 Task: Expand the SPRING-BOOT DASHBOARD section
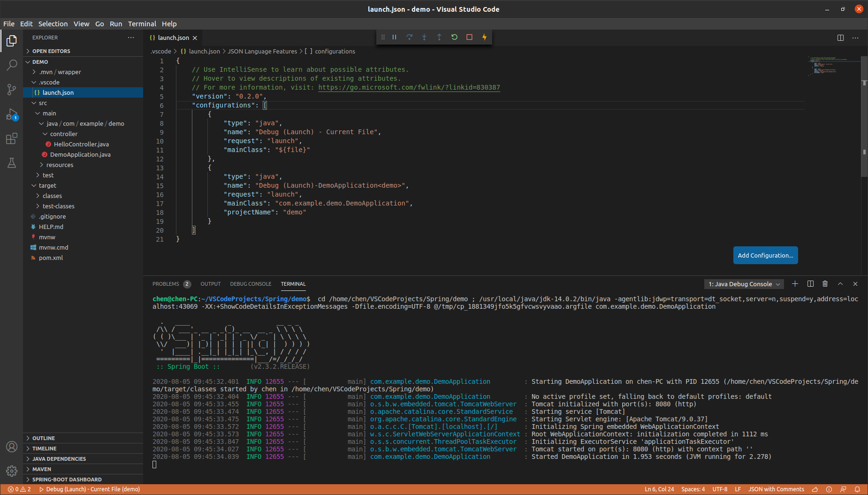(x=83, y=480)
